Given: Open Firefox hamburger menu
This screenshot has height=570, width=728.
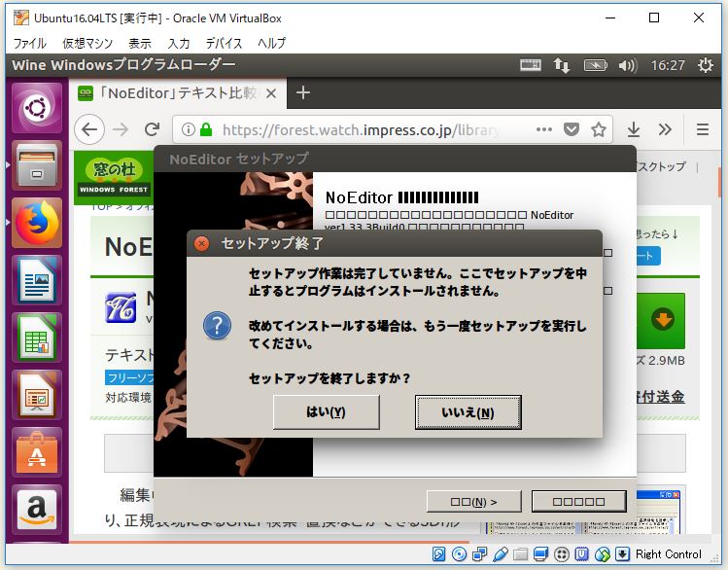Looking at the screenshot, I should click(703, 129).
